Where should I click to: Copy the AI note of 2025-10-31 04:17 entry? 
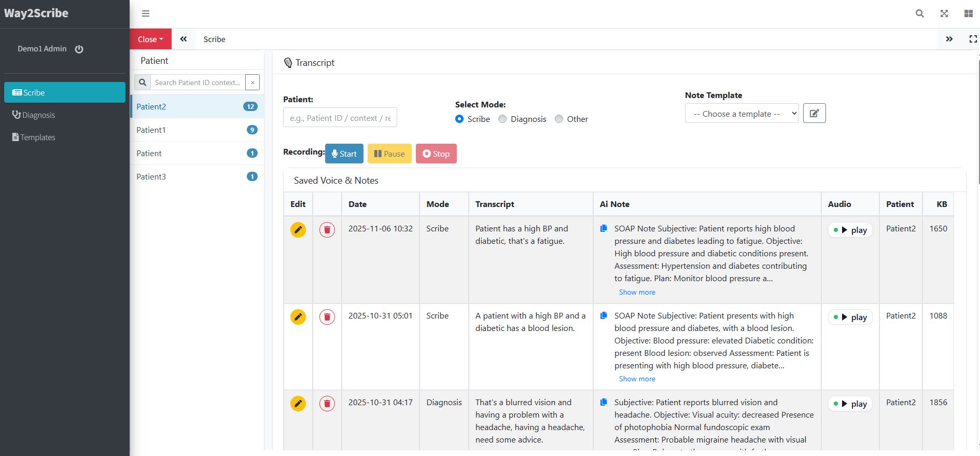[604, 403]
